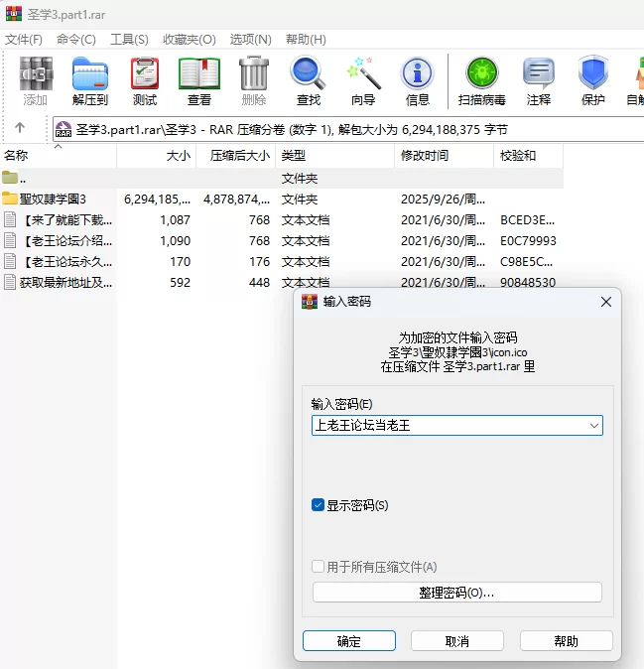Launch the 向导 (Wizard) wand icon
Image resolution: width=644 pixels, height=669 pixels.
(x=363, y=73)
